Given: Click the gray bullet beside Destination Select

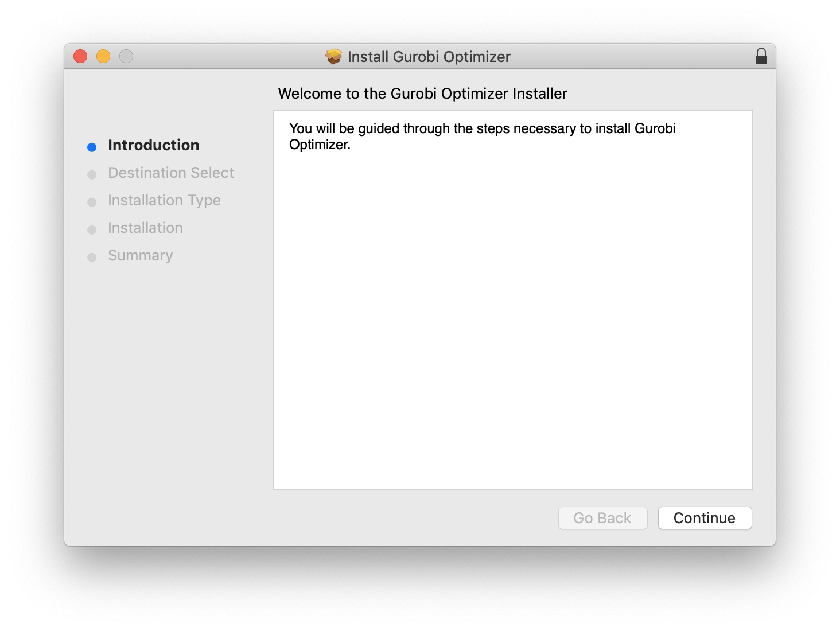Looking at the screenshot, I should 92,175.
